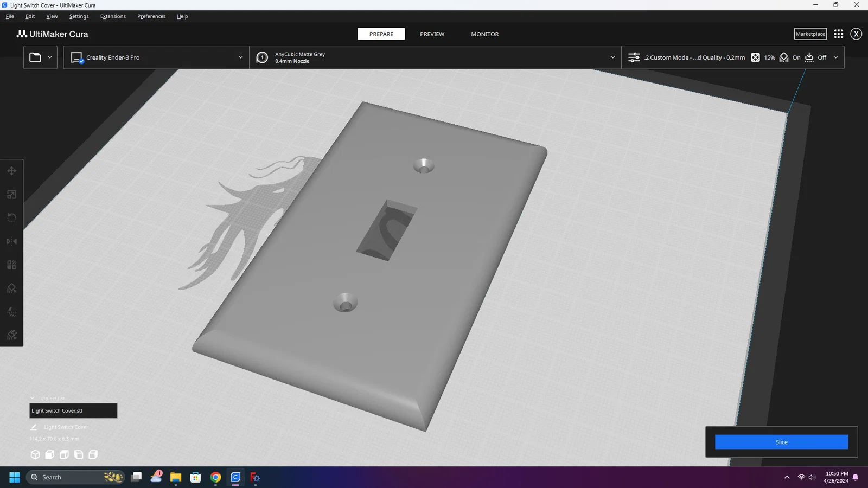Select Light Switch Cover.stl in object list
Image resolution: width=868 pixels, height=488 pixels.
click(x=73, y=410)
